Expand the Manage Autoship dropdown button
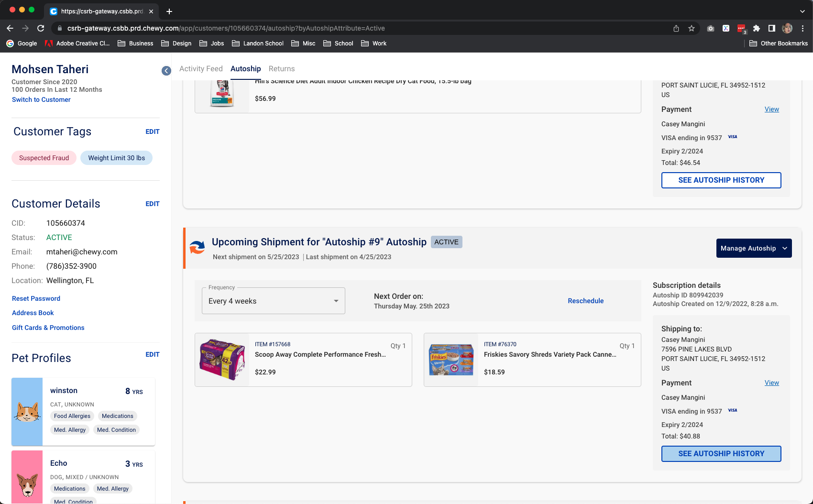813x504 pixels. click(x=754, y=248)
